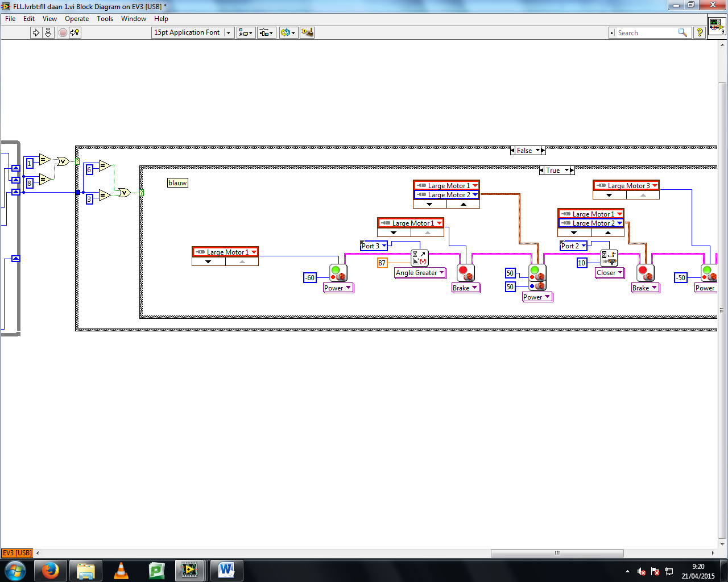The image size is (728, 582).
Task: Open the File menu
Action: [x=10, y=19]
